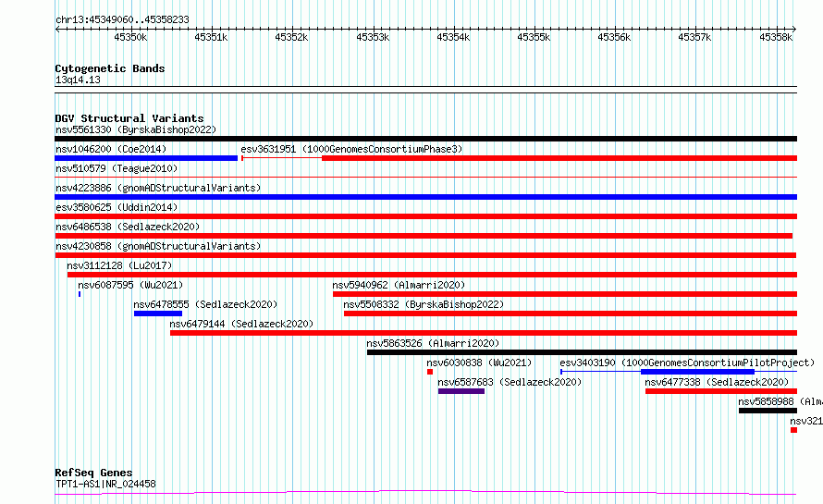Select the small red nsv321 marker

(x=793, y=430)
